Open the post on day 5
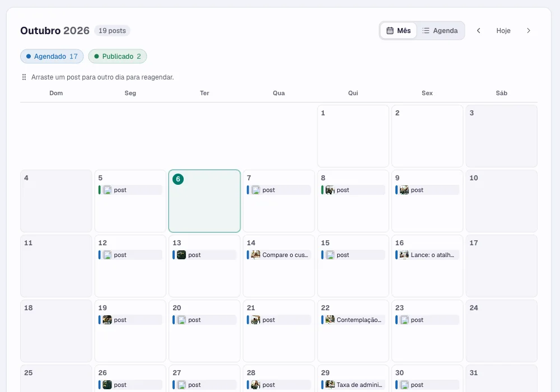This screenshot has height=392, width=560. click(x=130, y=190)
